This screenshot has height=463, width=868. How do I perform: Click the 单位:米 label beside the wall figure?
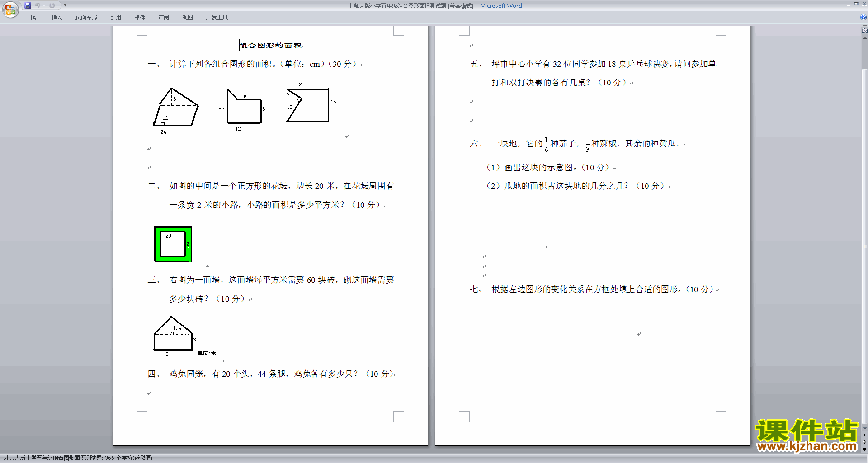[x=207, y=353]
